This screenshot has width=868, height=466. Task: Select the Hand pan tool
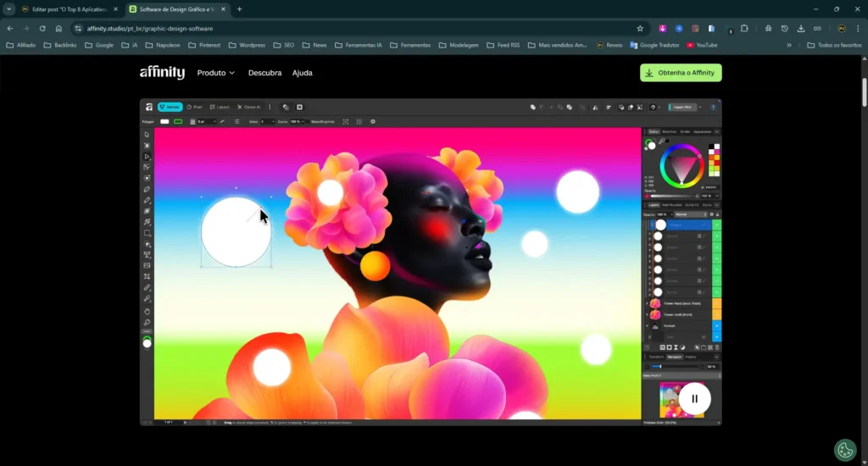click(147, 311)
